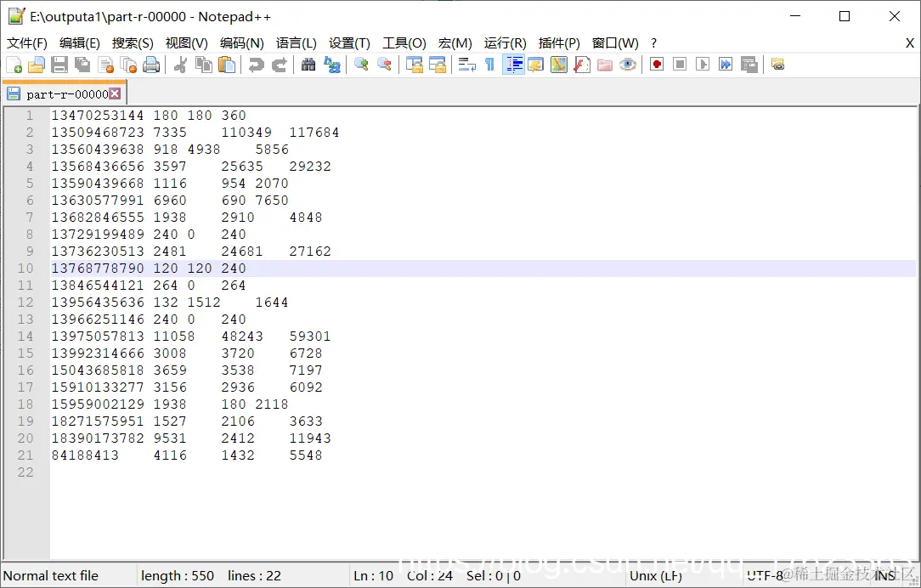
Task: Close the part-r-00000 tab with its red X
Action: click(x=116, y=93)
